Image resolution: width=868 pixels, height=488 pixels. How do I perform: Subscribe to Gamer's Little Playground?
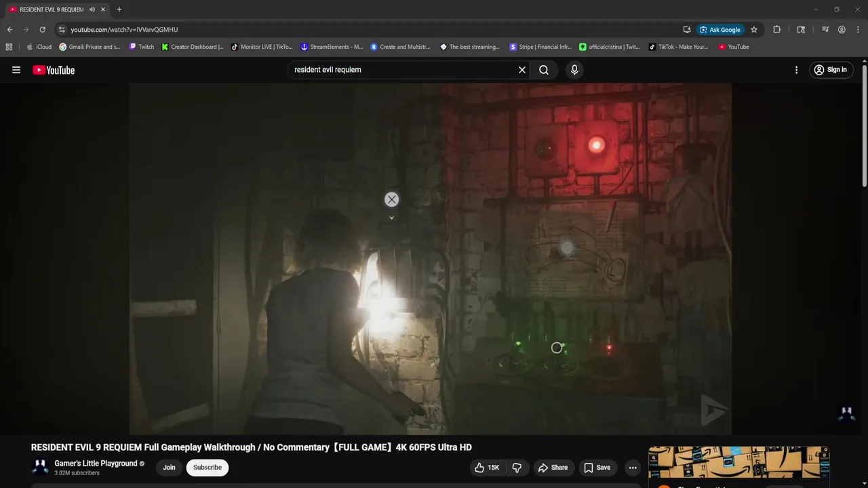click(208, 468)
